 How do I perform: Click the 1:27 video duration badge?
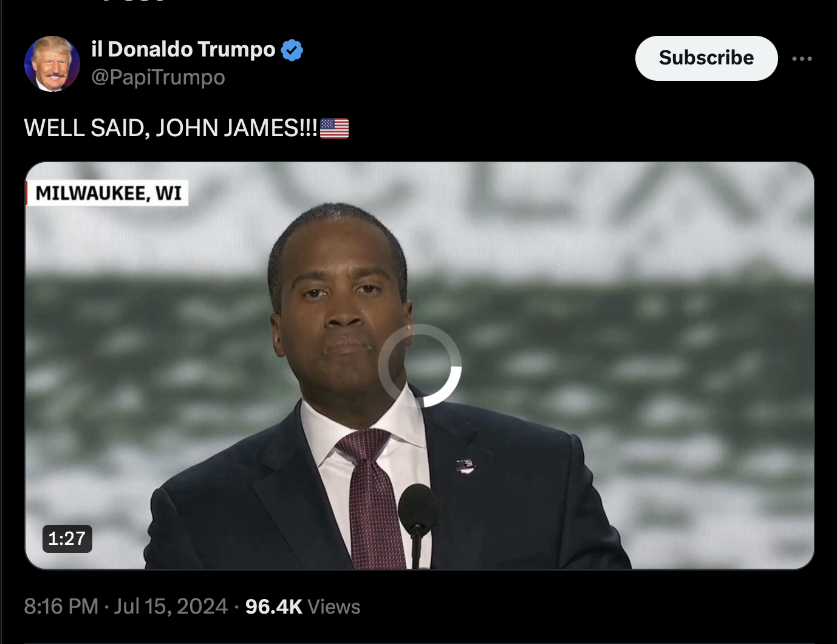point(67,538)
